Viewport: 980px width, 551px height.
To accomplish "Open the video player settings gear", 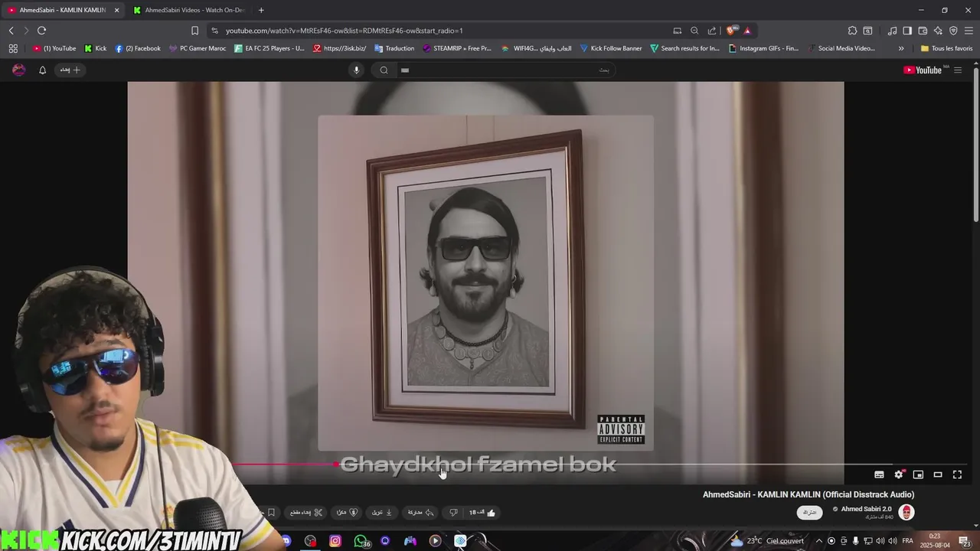I will point(899,474).
